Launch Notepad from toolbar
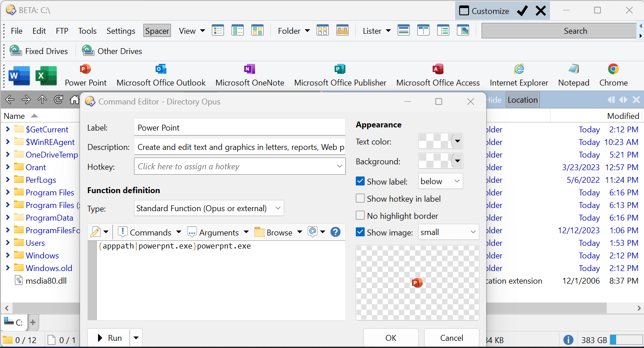Viewport: 644px width, 348px height. (x=573, y=76)
